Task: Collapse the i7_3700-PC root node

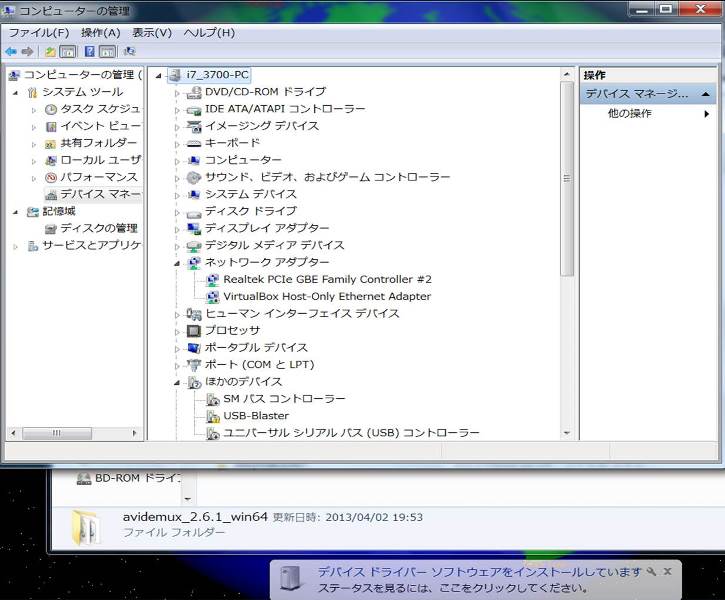Action: (x=159, y=75)
